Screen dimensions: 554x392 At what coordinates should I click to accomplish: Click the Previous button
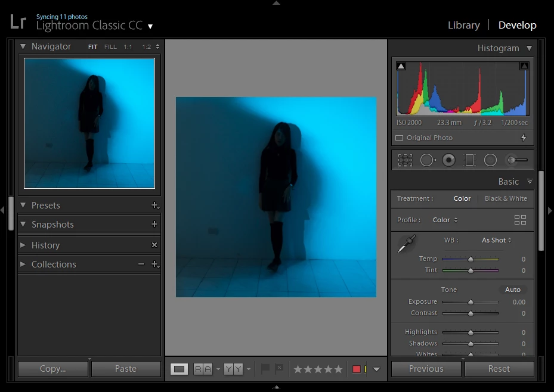click(x=426, y=369)
